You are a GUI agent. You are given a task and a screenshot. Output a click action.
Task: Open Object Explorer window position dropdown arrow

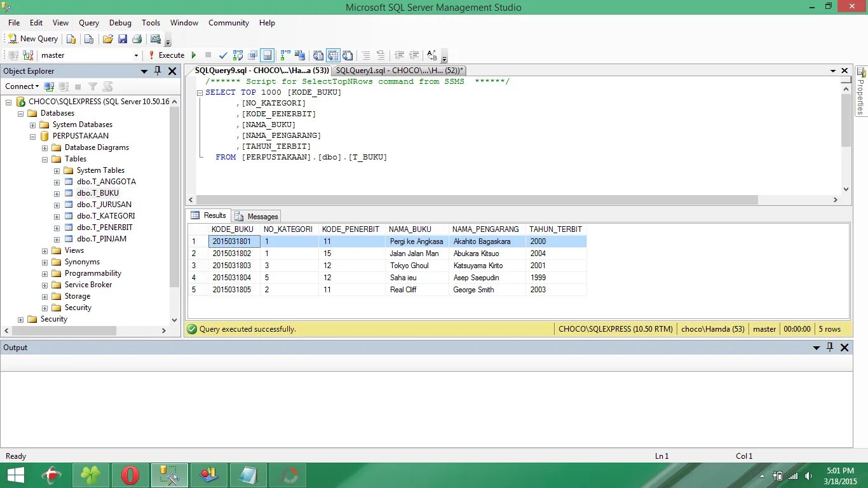144,71
